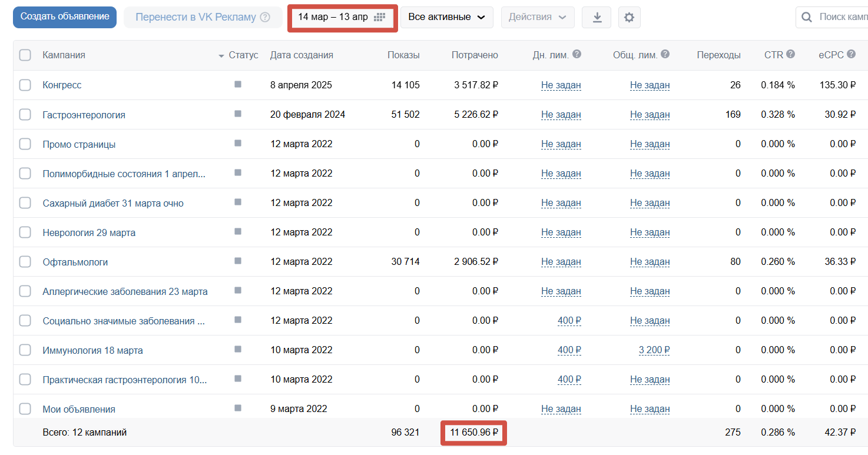Click the CTR column help icon

click(790, 54)
